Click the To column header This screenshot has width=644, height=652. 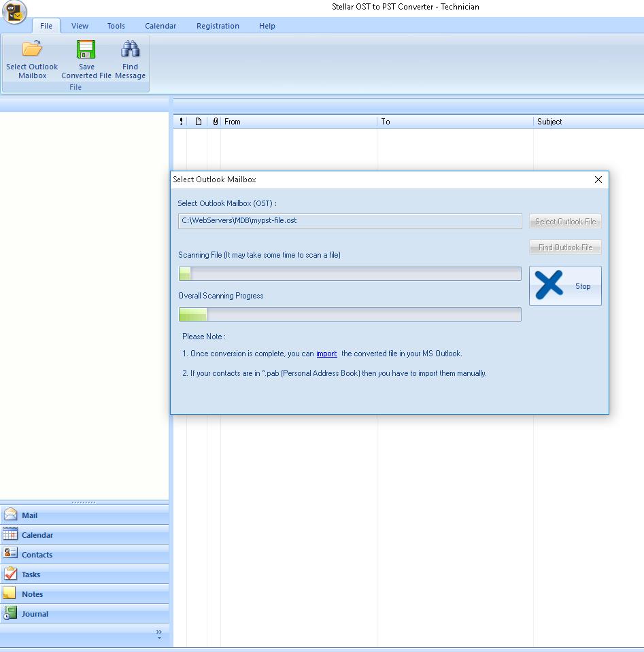tap(455, 122)
